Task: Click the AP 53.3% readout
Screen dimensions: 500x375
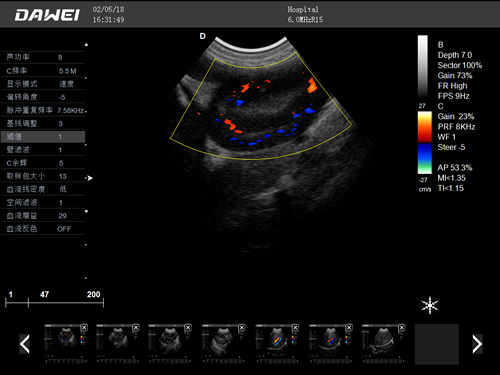Action: tap(455, 168)
